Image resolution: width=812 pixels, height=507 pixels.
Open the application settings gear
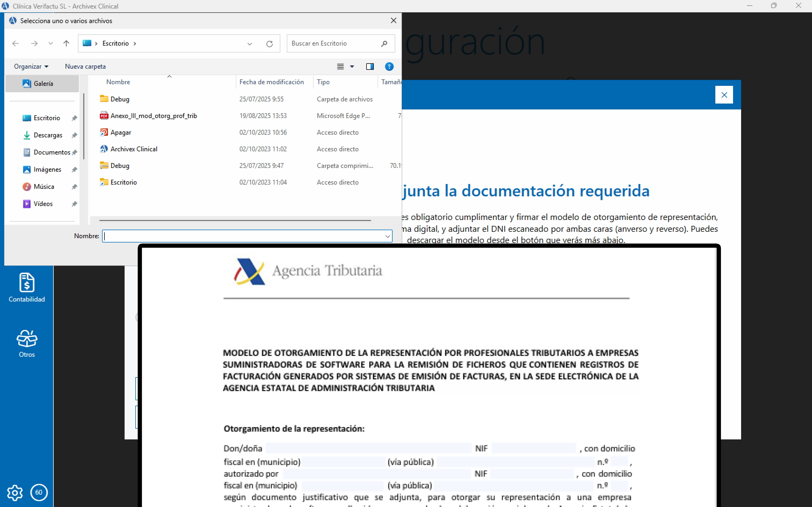[x=15, y=493]
